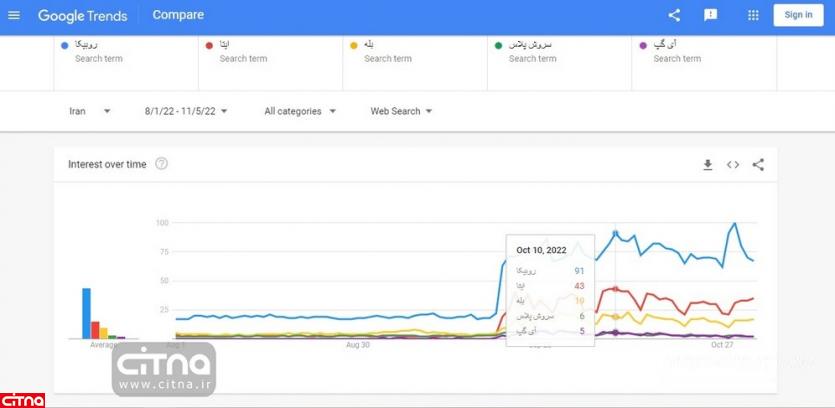835x408 pixels.
Task: Download the Interest over time data
Action: [708, 165]
